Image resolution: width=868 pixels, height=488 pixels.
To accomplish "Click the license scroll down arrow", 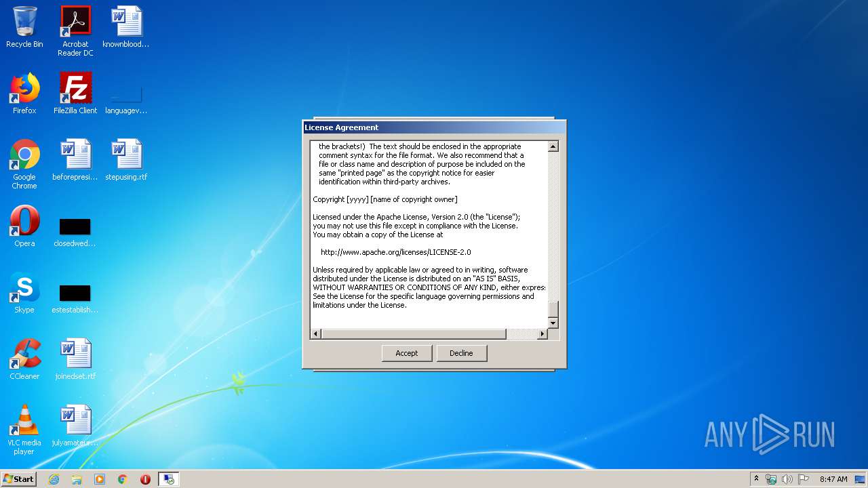I will 553,323.
